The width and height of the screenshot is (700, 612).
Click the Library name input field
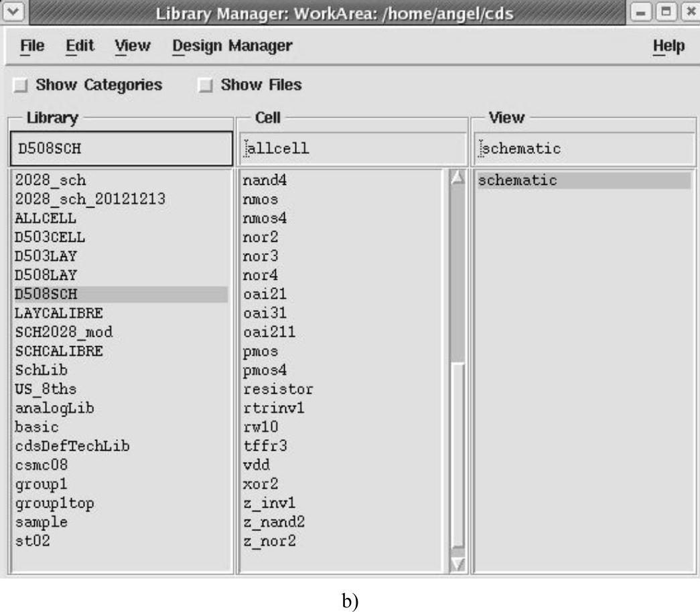point(121,149)
